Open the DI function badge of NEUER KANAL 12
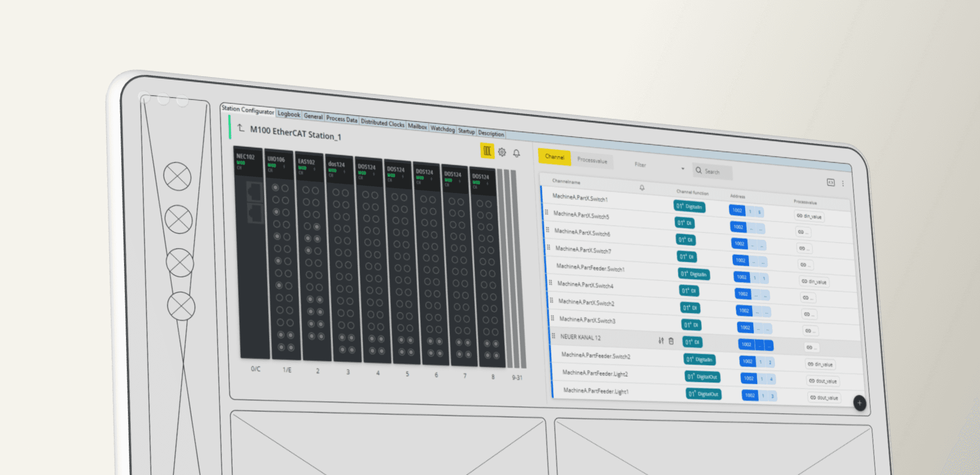 coord(692,342)
